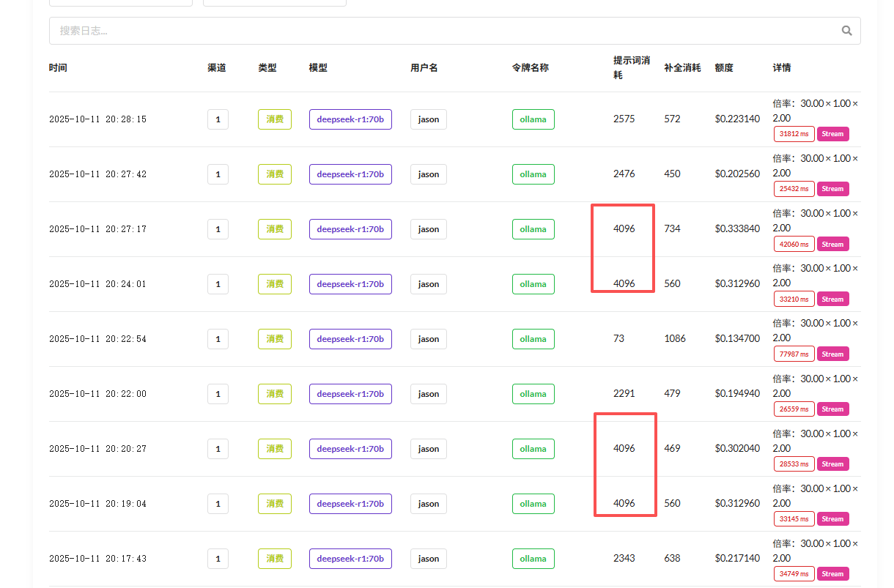Click the 模型 column header
This screenshot has height=588, width=894.
318,68
